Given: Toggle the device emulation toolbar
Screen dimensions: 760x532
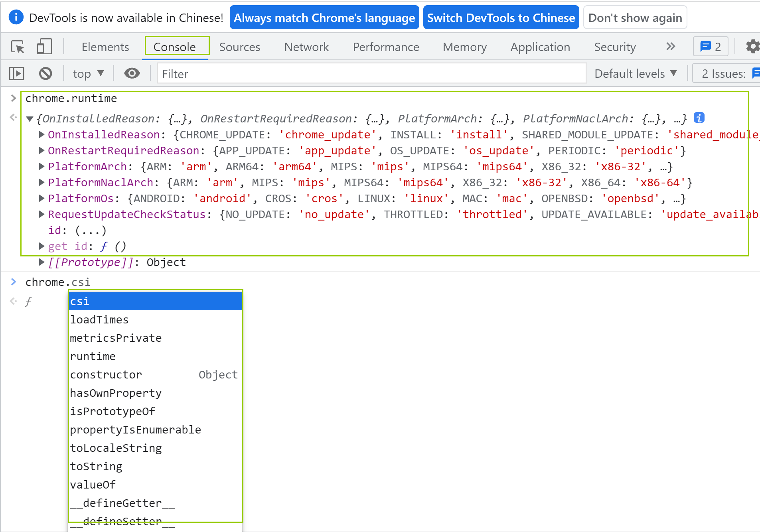Looking at the screenshot, I should [x=44, y=47].
